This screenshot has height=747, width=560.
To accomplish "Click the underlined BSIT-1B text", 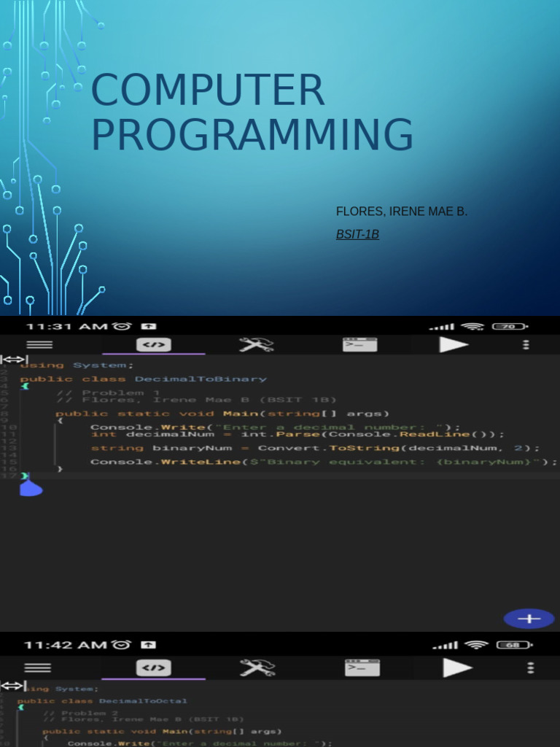I will tap(357, 234).
